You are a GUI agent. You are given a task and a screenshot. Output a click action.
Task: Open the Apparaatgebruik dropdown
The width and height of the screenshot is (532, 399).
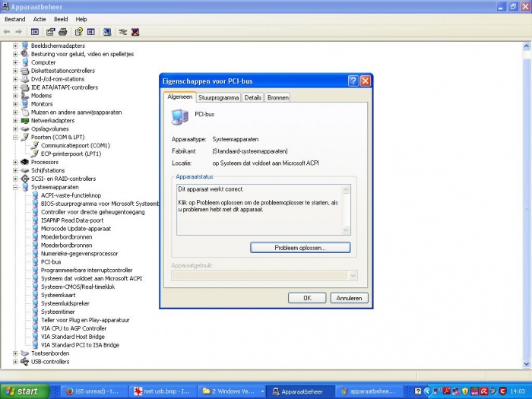(353, 275)
